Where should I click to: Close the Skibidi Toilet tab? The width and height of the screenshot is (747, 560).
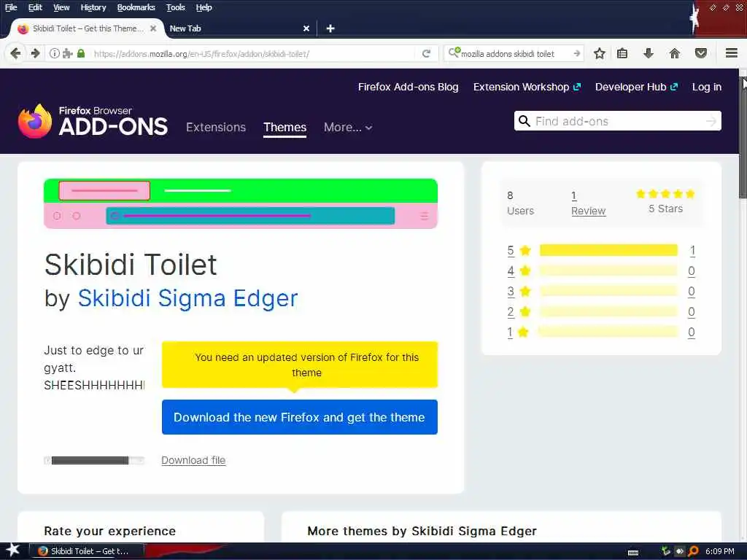[153, 28]
